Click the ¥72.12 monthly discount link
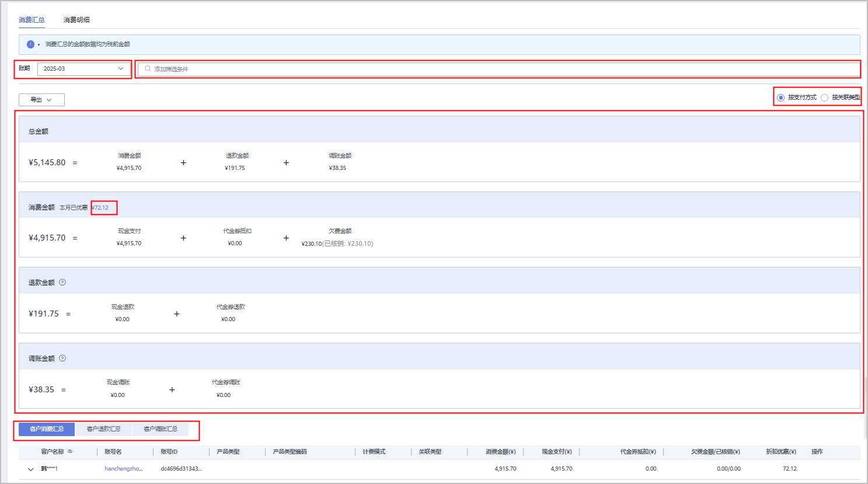 [100, 208]
